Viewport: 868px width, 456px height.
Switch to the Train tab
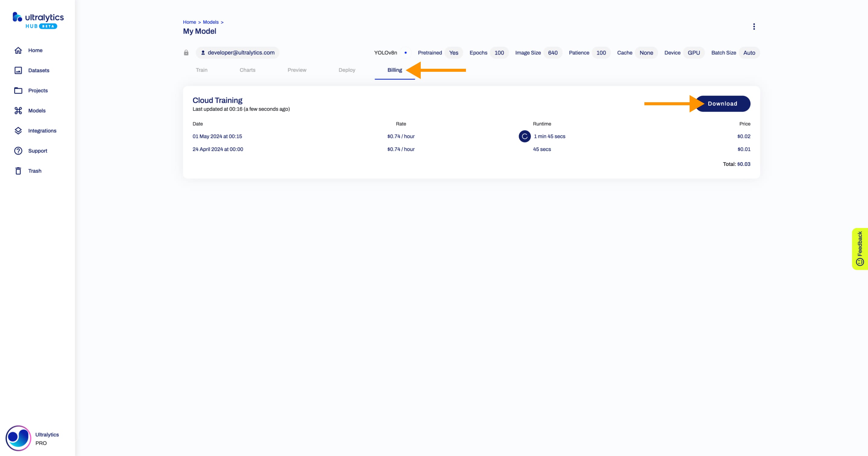202,69
